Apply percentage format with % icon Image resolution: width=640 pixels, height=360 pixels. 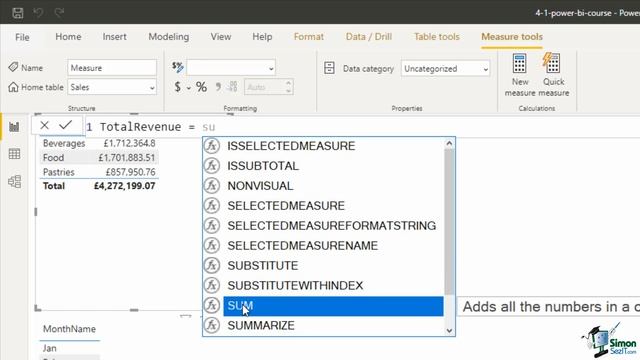[x=201, y=87]
